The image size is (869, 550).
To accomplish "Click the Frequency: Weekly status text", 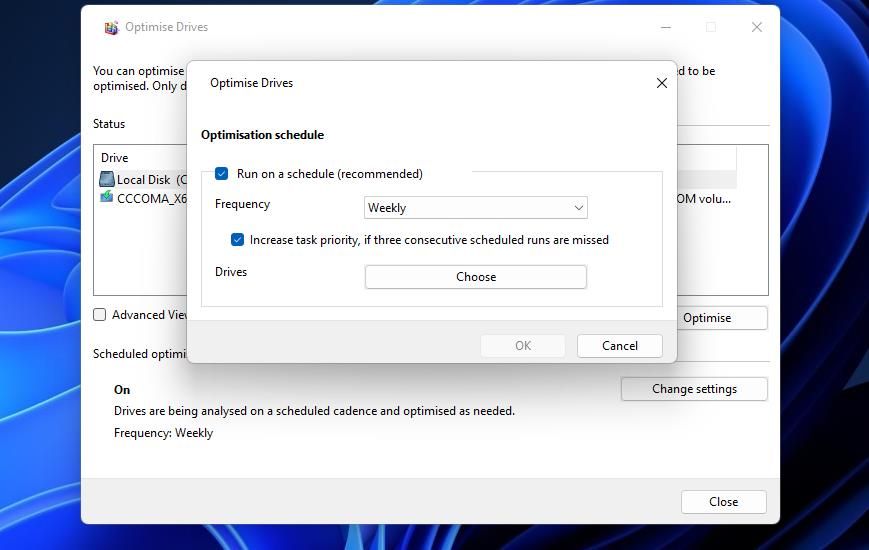I will (x=163, y=433).
